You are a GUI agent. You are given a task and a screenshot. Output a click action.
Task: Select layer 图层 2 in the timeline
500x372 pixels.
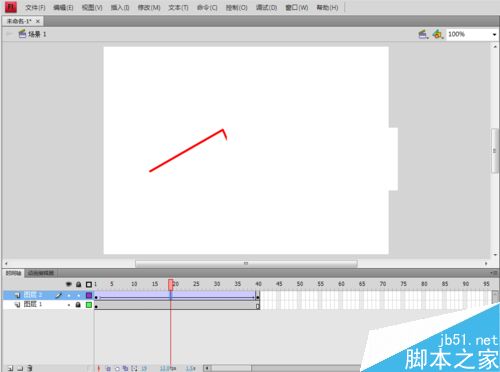click(x=33, y=295)
